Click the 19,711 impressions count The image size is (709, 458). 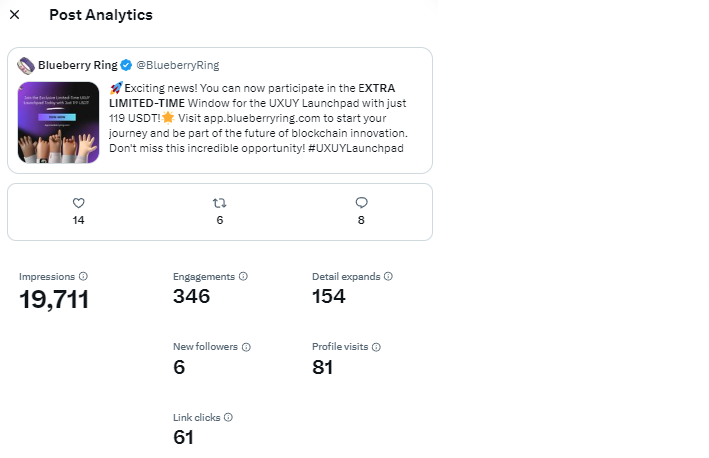point(54,299)
